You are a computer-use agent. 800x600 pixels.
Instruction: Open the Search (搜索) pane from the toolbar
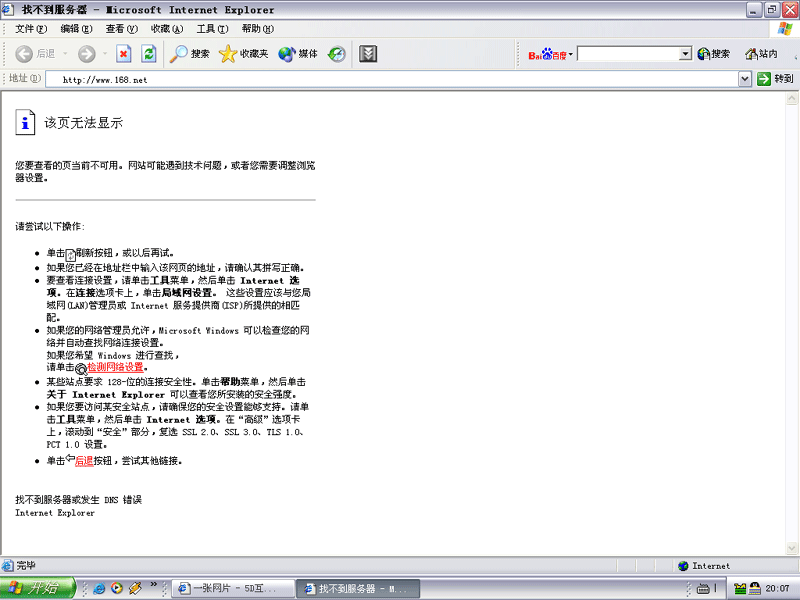[189, 54]
